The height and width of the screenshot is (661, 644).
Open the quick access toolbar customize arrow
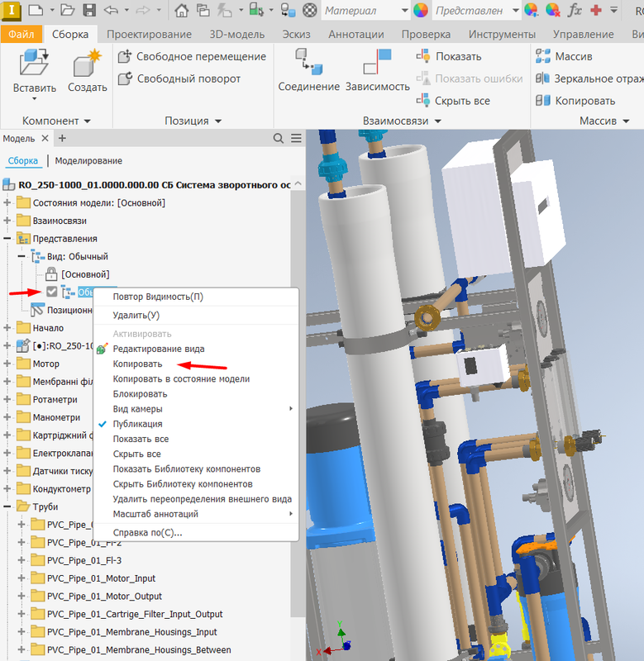click(613, 10)
